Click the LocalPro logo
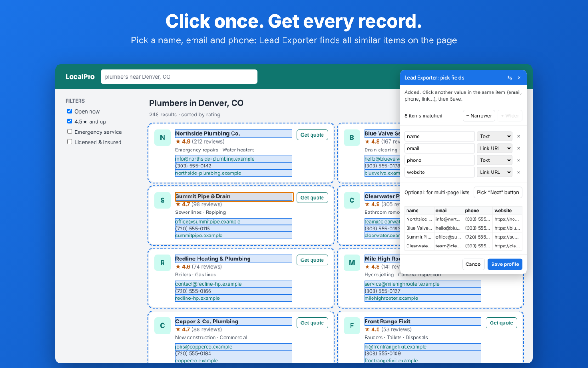Image resolution: width=588 pixels, height=368 pixels. tap(80, 77)
